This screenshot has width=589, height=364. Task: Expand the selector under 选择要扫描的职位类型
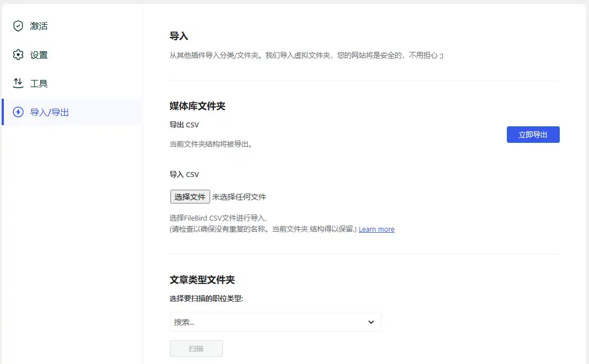coord(275,322)
